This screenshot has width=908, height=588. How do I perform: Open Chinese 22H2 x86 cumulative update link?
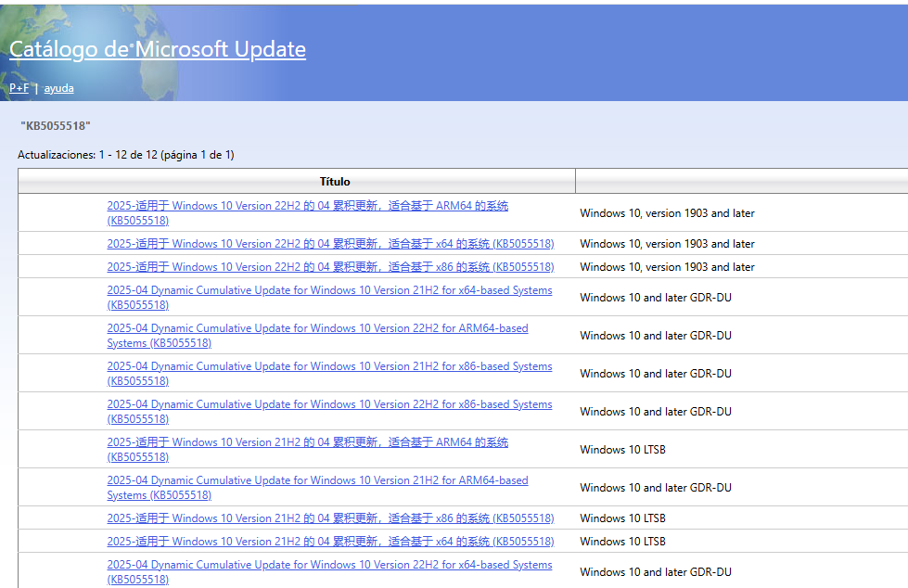[331, 267]
